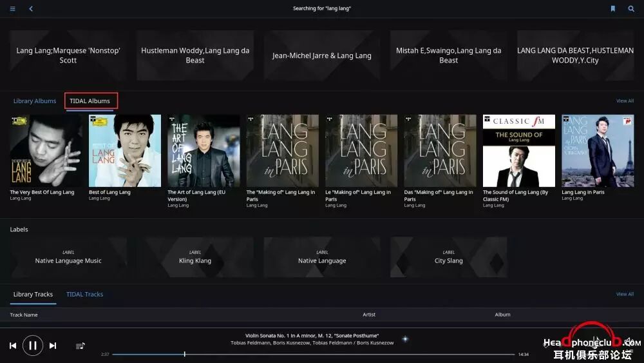The image size is (644, 363).
Task: Open Lang Lang;Marquese 'Nonstop' Scott artist
Action: [68, 55]
